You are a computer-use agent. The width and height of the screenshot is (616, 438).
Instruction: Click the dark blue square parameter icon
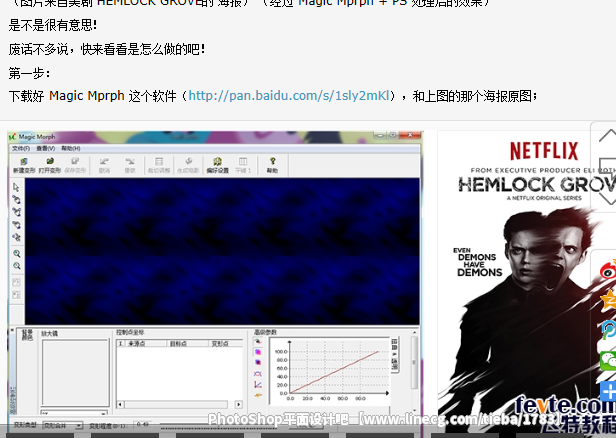pyautogui.click(x=258, y=362)
